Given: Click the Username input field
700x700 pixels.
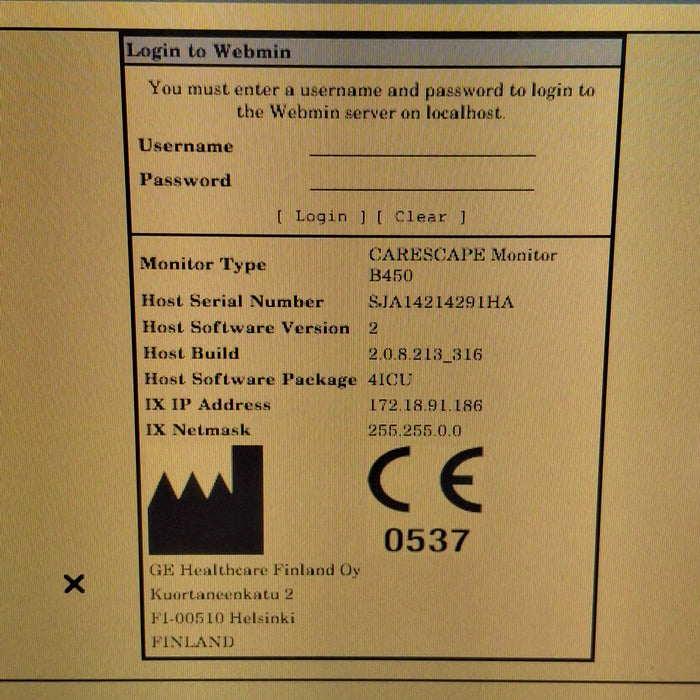Looking at the screenshot, I should 422,146.
